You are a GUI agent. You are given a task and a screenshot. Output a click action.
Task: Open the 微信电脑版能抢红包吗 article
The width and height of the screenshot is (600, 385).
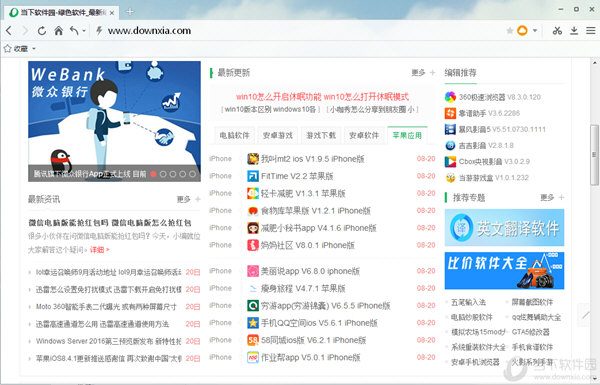click(110, 223)
